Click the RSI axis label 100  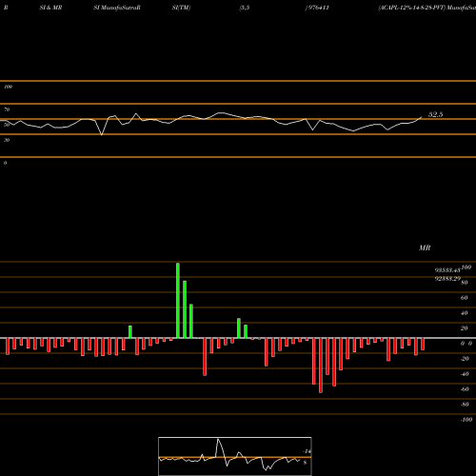(8, 87)
